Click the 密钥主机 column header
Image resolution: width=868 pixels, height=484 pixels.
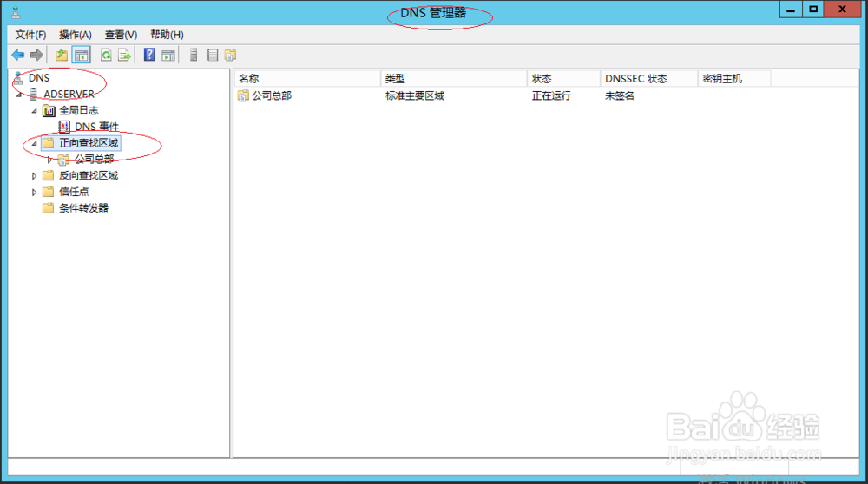point(734,79)
